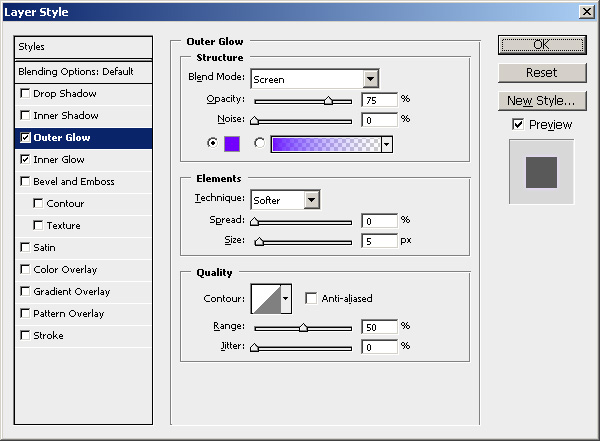Select the Bevel and Emboss style label
Viewport: 600px width, 441px height.
[74, 181]
